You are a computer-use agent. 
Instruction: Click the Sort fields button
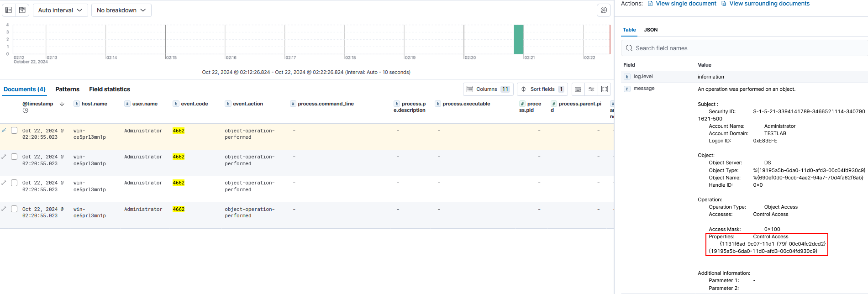(x=542, y=89)
